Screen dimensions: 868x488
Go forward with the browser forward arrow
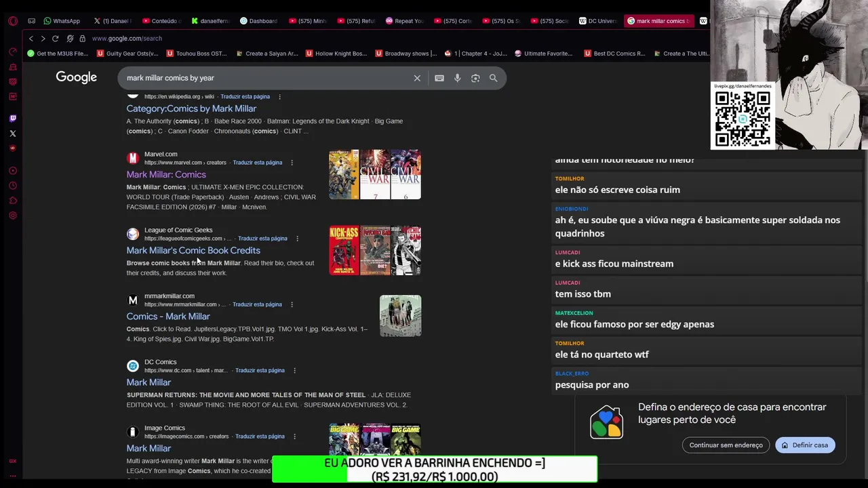(43, 39)
